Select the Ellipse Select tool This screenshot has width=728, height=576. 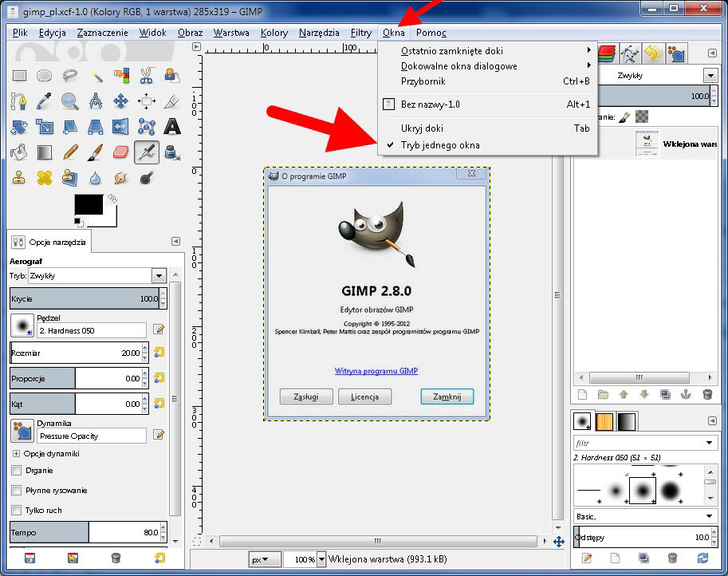click(44, 75)
